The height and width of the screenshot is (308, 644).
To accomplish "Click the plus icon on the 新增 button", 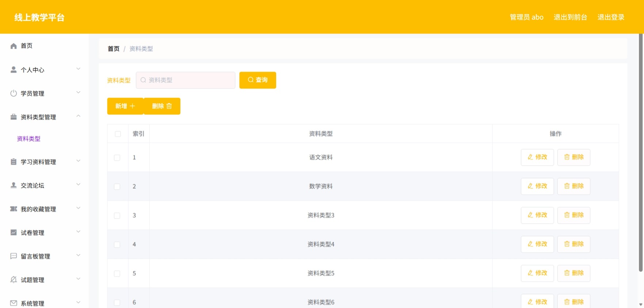I will (x=132, y=106).
